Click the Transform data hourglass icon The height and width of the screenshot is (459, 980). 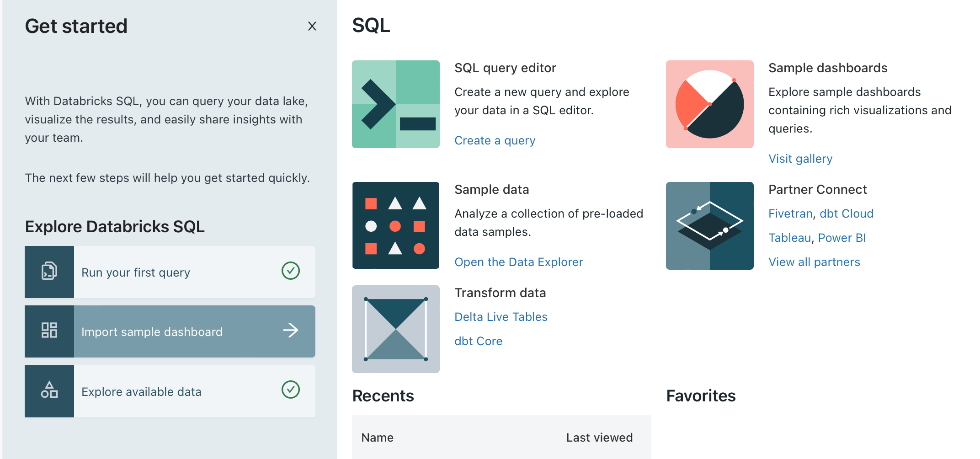point(395,329)
